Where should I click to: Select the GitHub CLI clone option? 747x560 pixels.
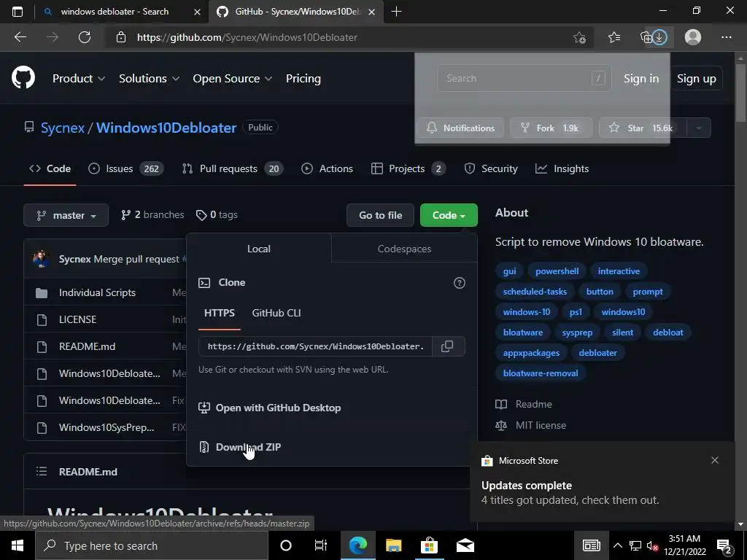click(x=276, y=313)
